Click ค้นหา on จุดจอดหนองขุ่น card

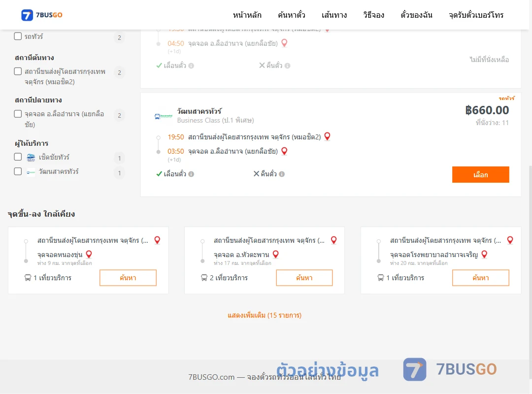[x=128, y=278]
